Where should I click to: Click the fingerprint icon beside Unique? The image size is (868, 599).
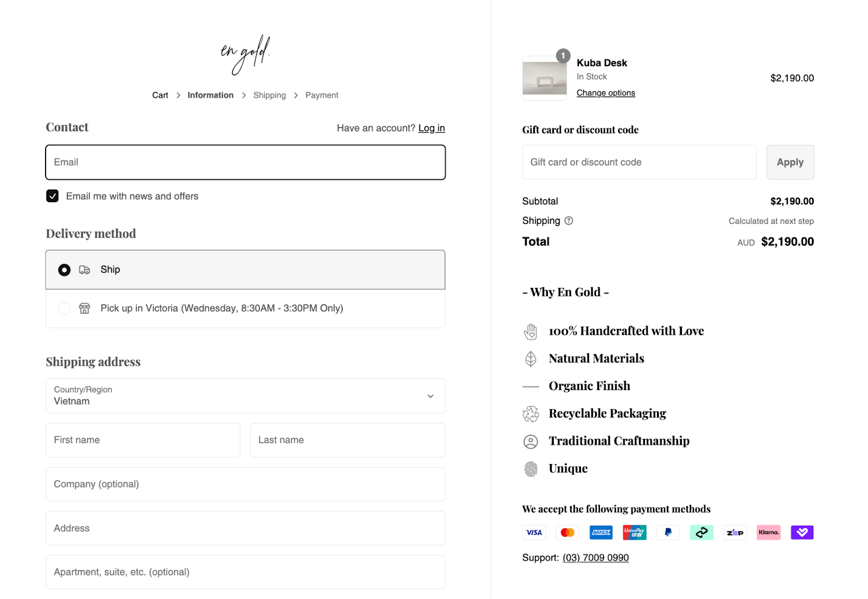click(531, 469)
